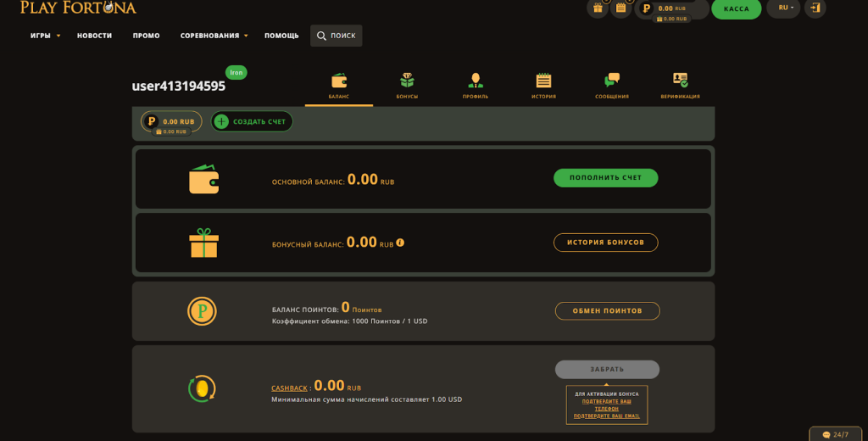Viewport: 868px width, 441px height.
Task: Click the gift box icon beside bonus balance
Action: 203,243
